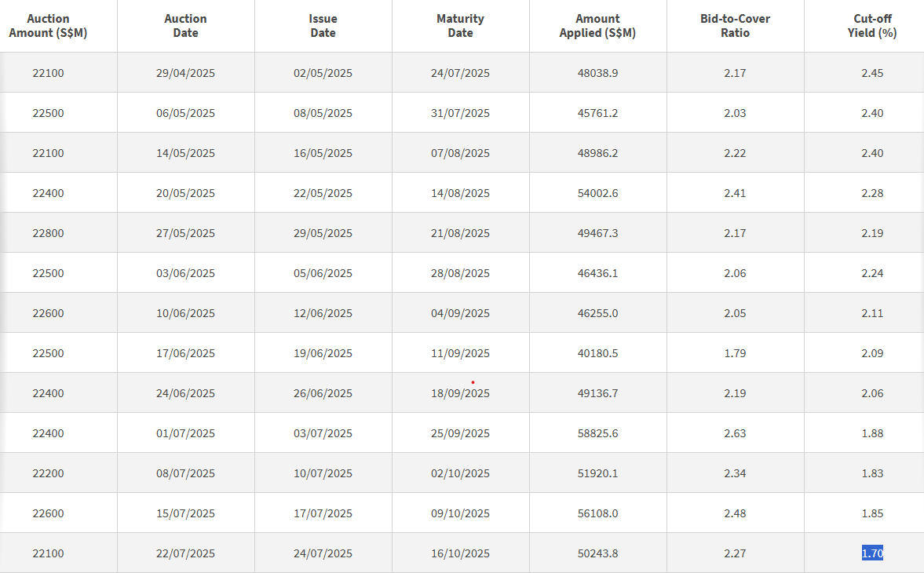Click auction date 29/04/2025

coord(185,73)
